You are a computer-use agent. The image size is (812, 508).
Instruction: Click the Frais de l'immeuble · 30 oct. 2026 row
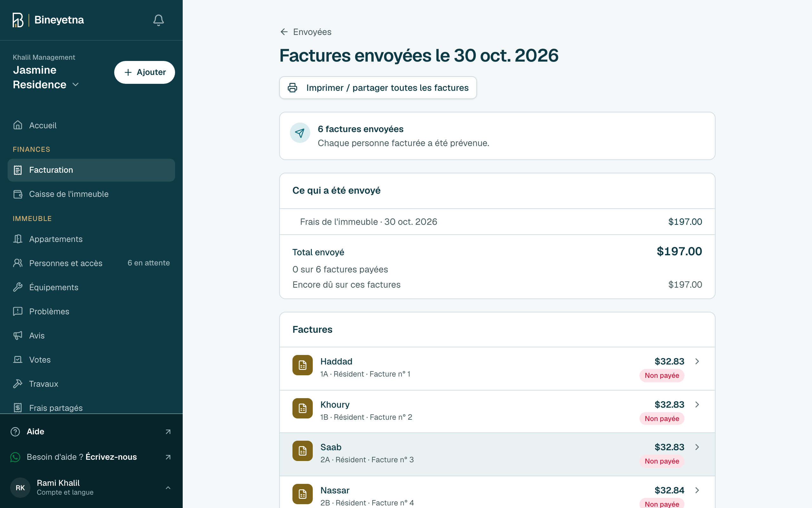point(497,222)
